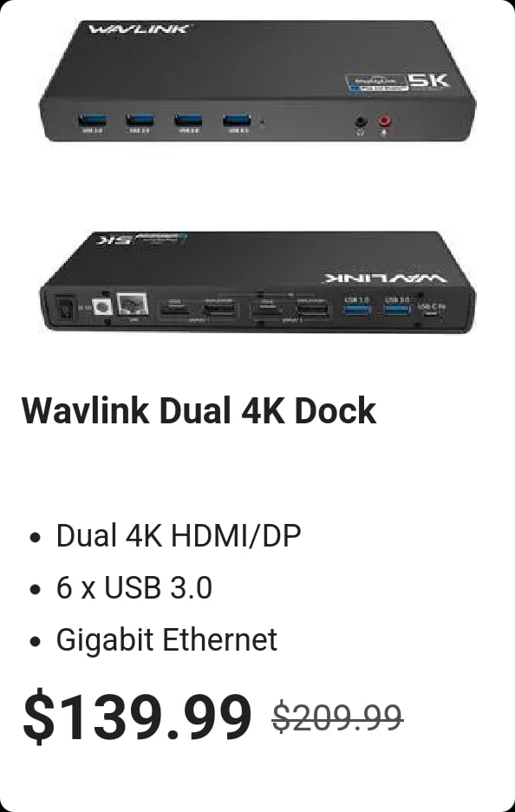Open the front-view dock product photo
Screen dimensions: 515x812
click(x=257, y=81)
